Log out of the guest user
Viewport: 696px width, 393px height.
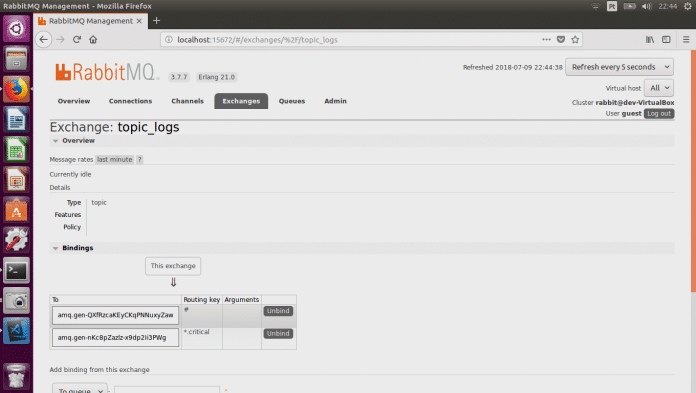[x=659, y=114]
